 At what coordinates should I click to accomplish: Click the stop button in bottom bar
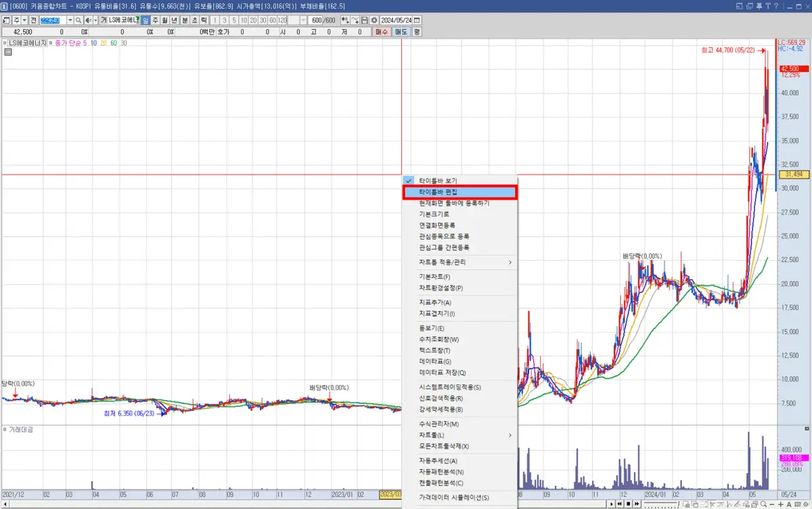628,504
